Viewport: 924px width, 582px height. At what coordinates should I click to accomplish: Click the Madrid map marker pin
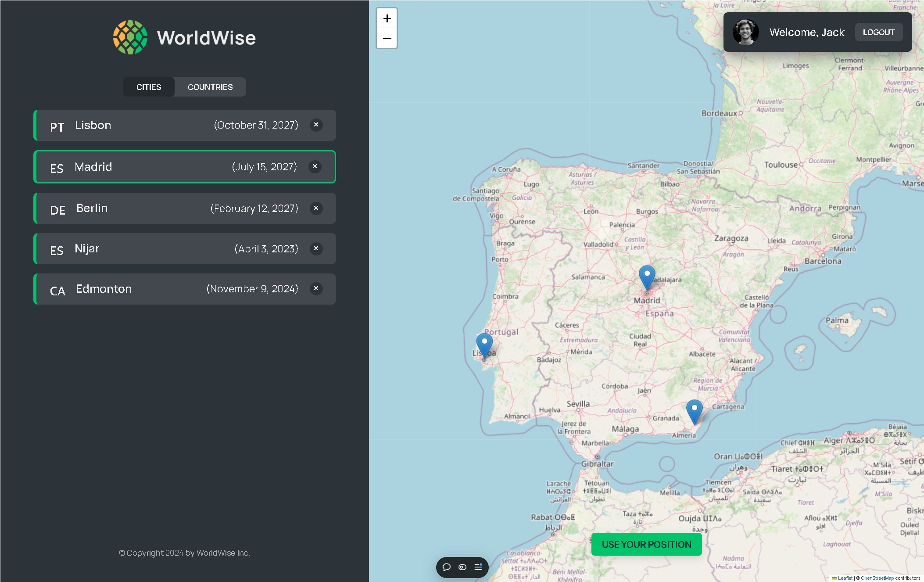(647, 277)
